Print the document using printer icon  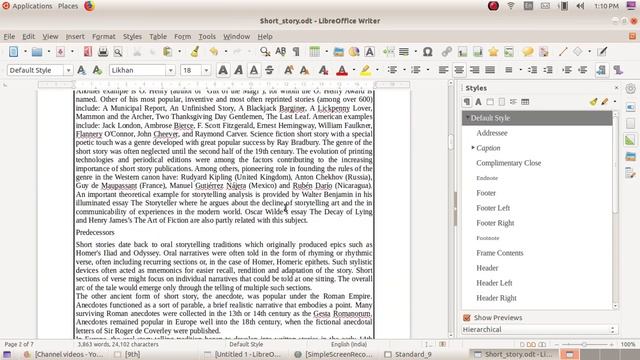click(103, 52)
